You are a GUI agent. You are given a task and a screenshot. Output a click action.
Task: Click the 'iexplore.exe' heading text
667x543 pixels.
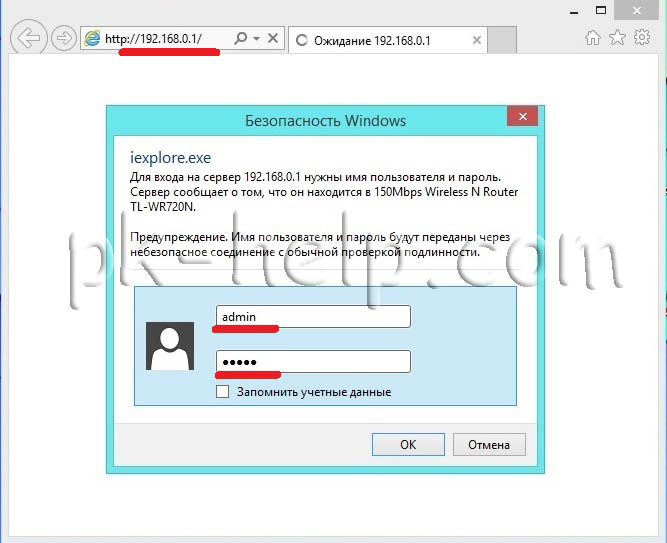[x=170, y=158]
